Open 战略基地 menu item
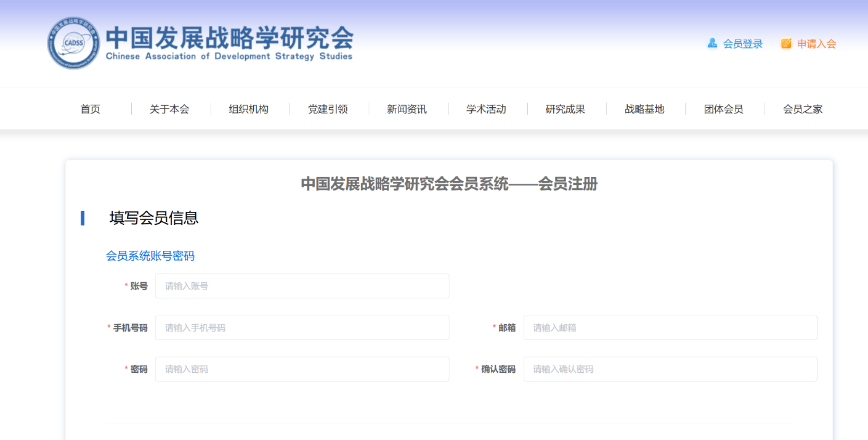 [x=644, y=109]
